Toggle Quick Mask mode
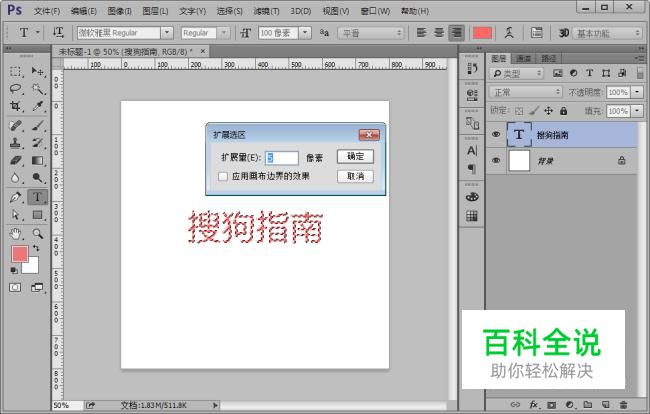 pos(15,287)
